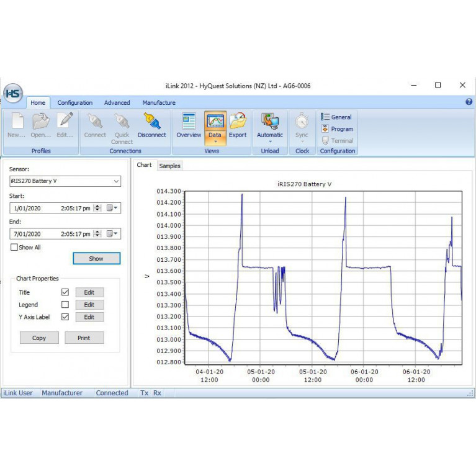Create a New profile
This screenshot has width=476, height=476.
point(17,125)
